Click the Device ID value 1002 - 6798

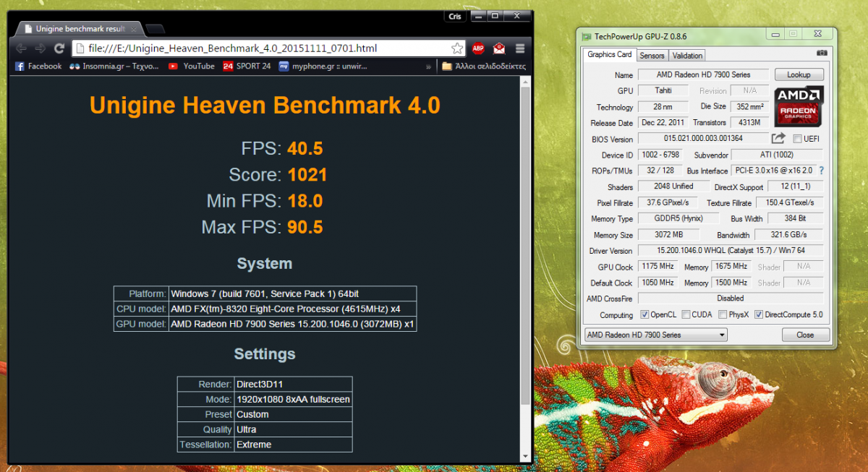662,155
